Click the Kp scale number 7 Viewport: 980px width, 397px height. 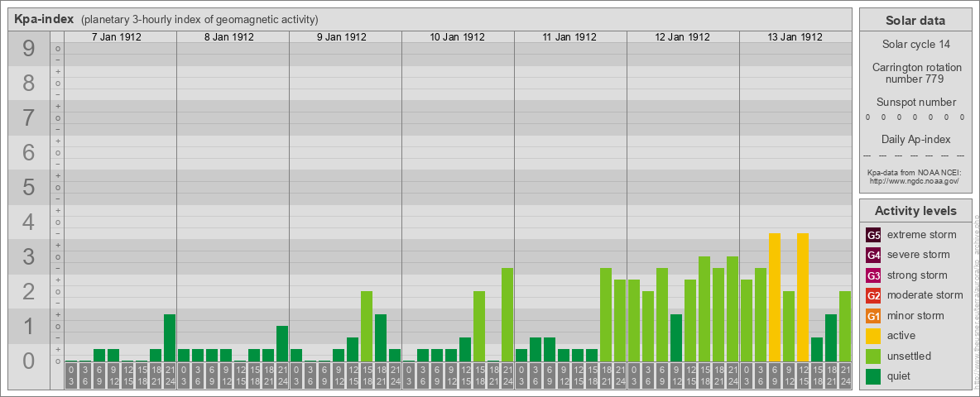point(28,118)
